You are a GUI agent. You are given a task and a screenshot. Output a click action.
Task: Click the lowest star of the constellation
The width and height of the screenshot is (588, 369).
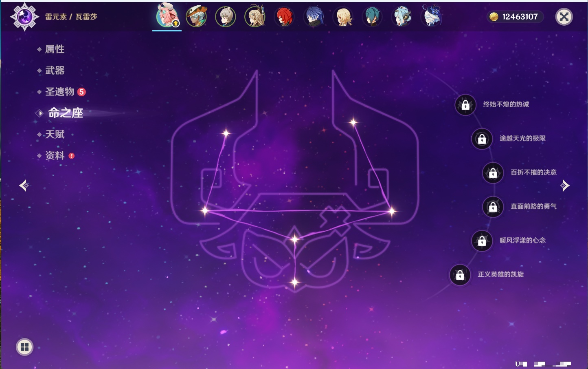(294, 282)
